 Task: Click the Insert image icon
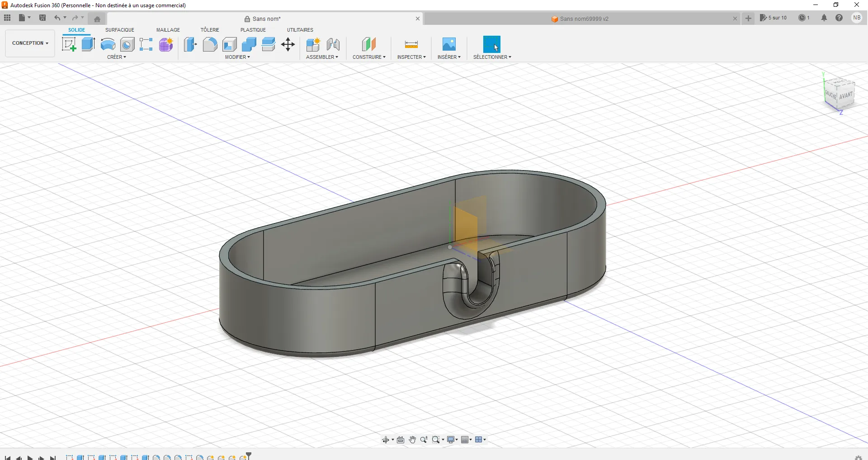click(x=449, y=44)
